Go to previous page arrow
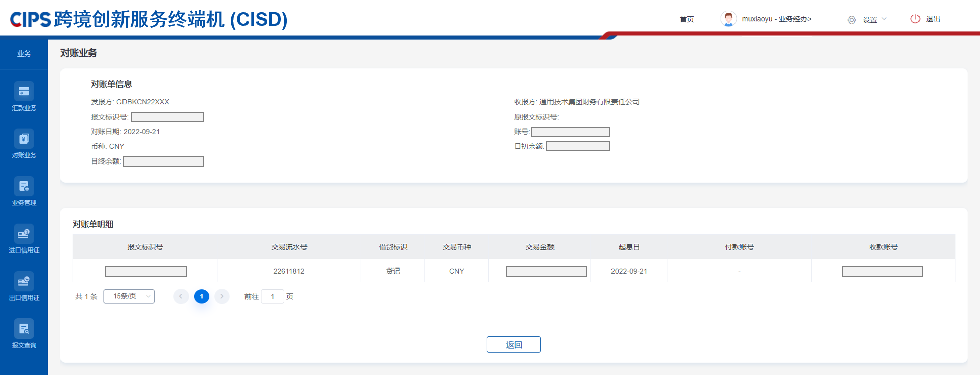The width and height of the screenshot is (980, 375). (x=181, y=296)
